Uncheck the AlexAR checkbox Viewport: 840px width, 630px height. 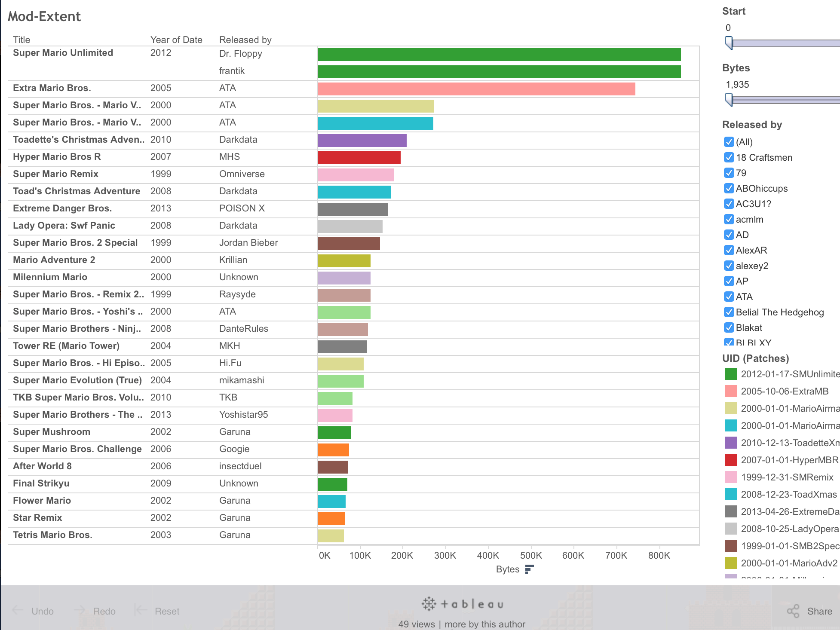729,250
